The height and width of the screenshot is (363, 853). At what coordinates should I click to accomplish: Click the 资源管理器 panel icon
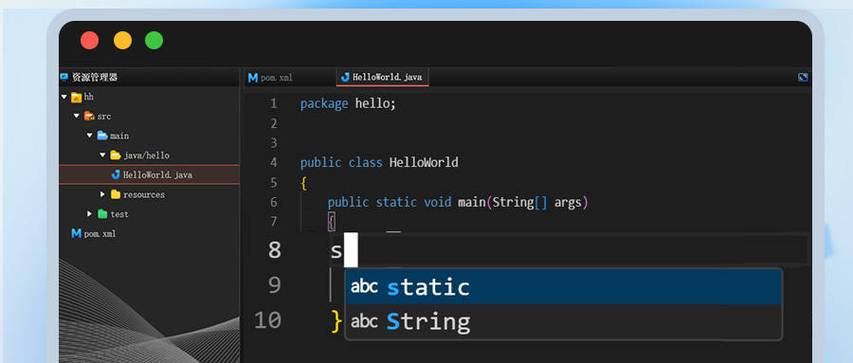click(x=65, y=77)
